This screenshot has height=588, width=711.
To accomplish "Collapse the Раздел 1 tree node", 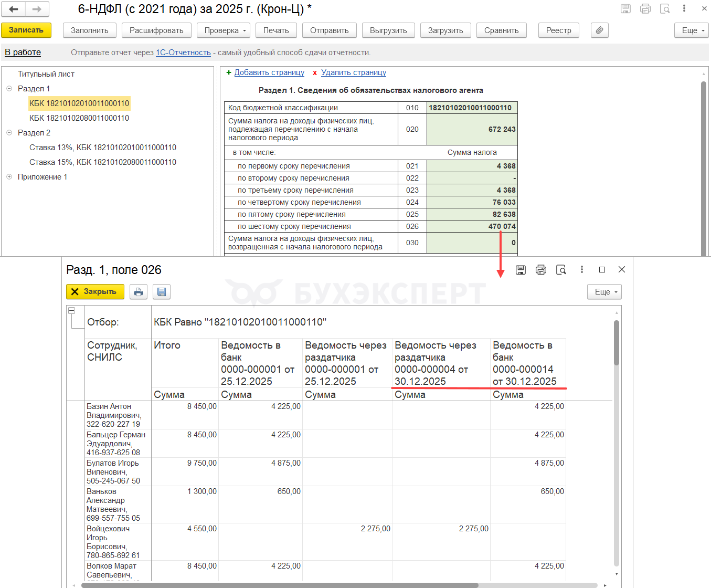I will (9, 89).
